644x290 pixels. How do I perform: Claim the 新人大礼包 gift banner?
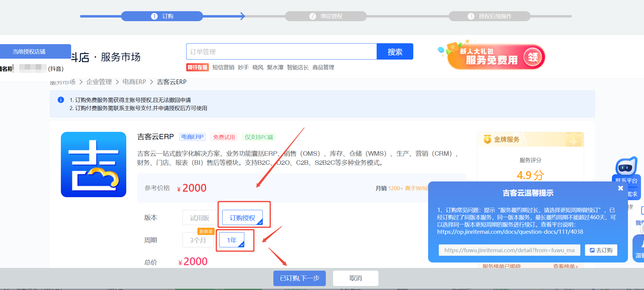click(x=492, y=57)
